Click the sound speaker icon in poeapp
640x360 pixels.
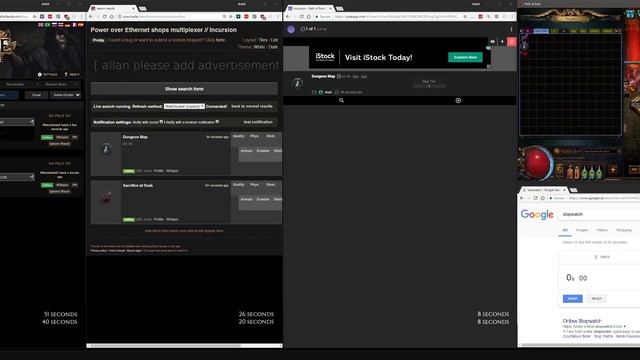click(x=502, y=42)
